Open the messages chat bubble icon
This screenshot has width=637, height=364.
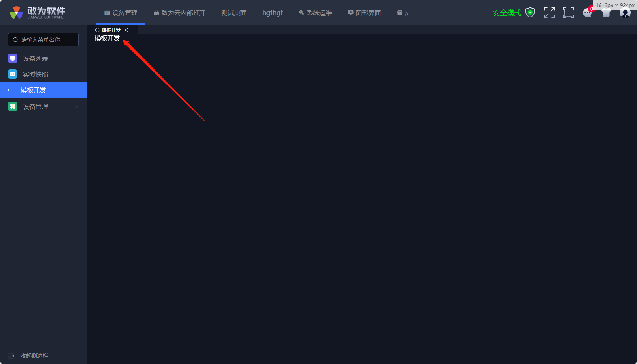tap(587, 13)
